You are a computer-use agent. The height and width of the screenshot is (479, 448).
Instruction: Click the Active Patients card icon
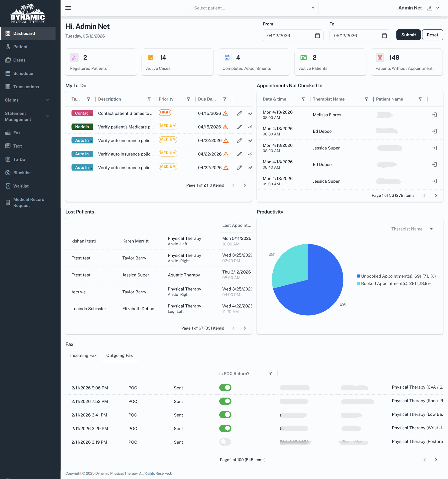coord(304,58)
